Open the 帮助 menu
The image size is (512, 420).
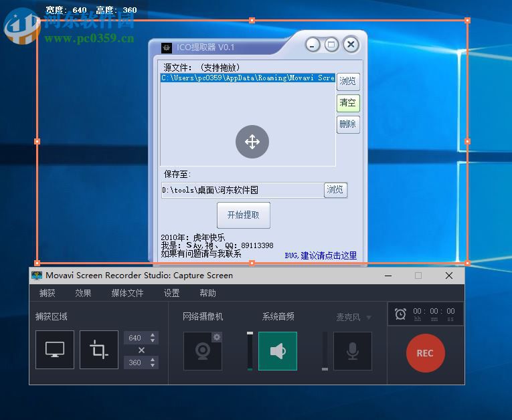point(207,293)
